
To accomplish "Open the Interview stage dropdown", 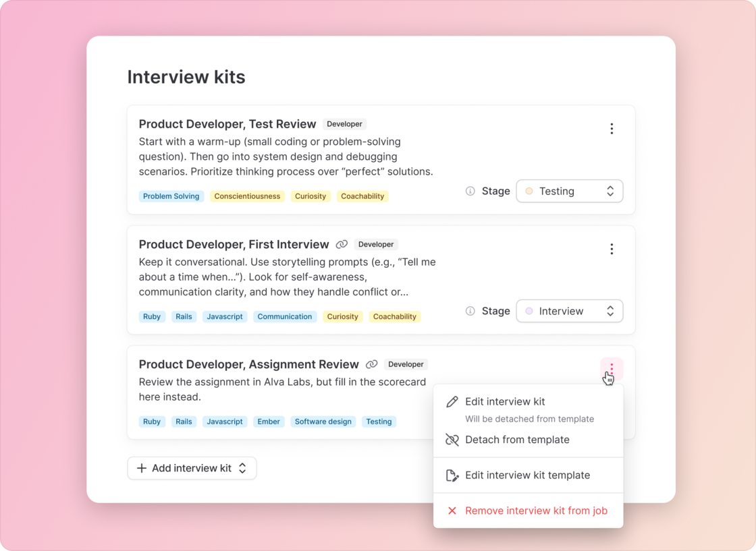I will pos(569,311).
